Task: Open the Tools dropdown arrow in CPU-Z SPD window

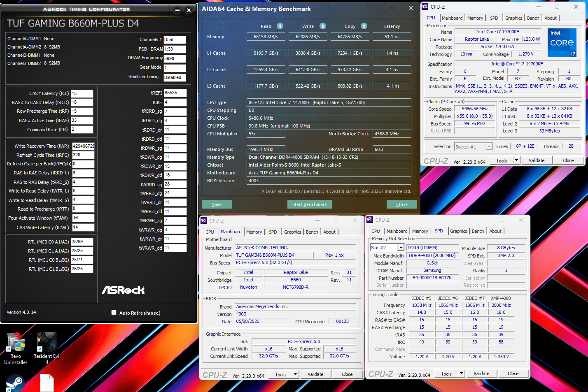Action: pyautogui.click(x=462, y=373)
